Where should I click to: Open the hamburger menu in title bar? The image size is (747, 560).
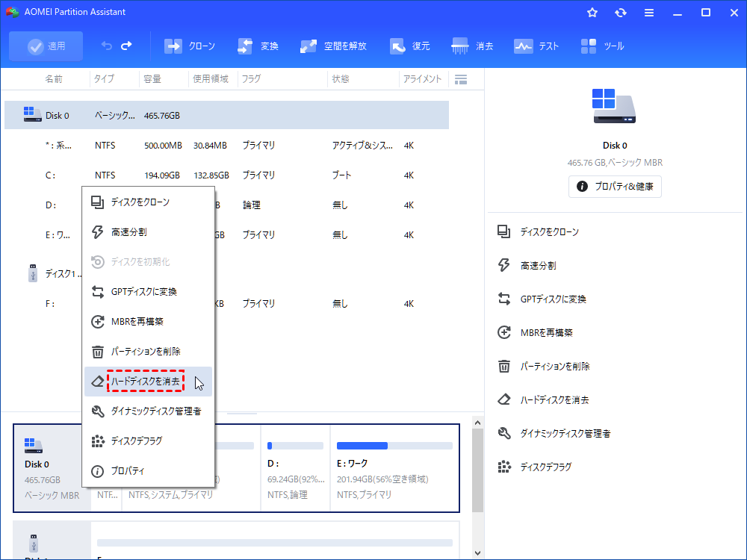tap(649, 13)
